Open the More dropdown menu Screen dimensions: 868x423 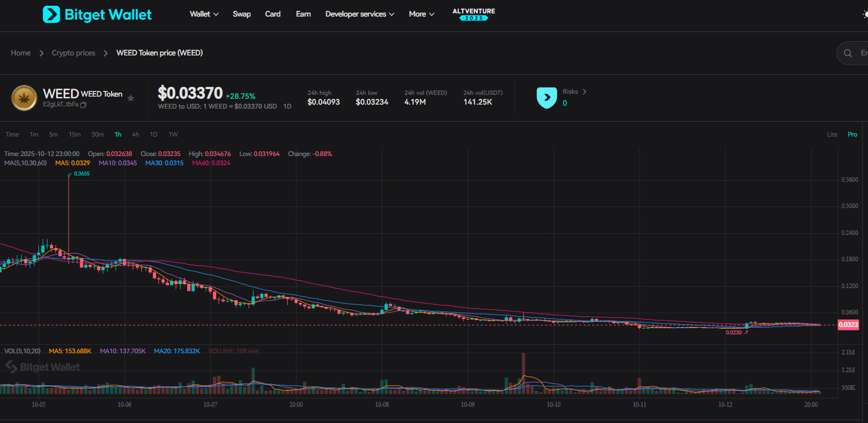421,14
